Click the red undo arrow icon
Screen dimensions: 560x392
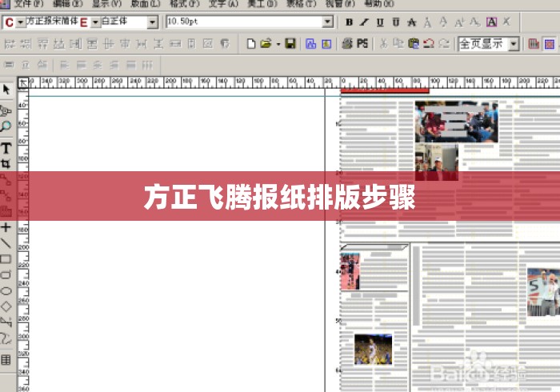click(429, 44)
